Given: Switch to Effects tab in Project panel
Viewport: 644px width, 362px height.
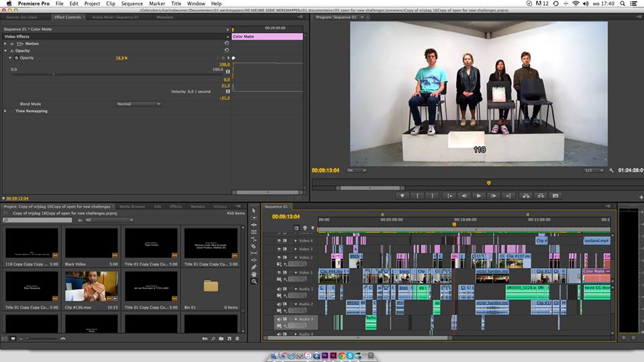Looking at the screenshot, I should 176,206.
